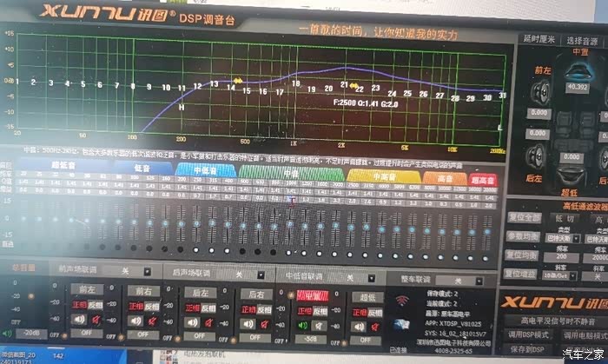Set 前左 channel to 反相
Screen dimensions: 608x364
pos(95,305)
